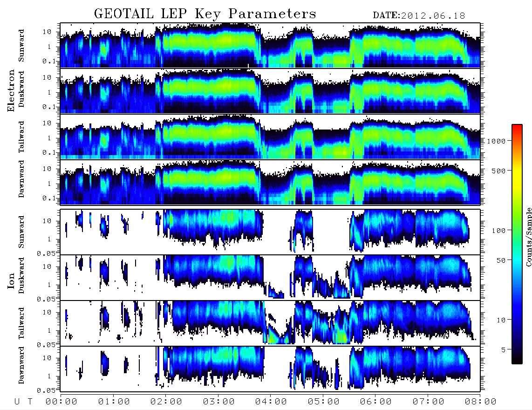Click the rainbow color scale bar
Screen dimensions: 532x410
click(x=517, y=244)
